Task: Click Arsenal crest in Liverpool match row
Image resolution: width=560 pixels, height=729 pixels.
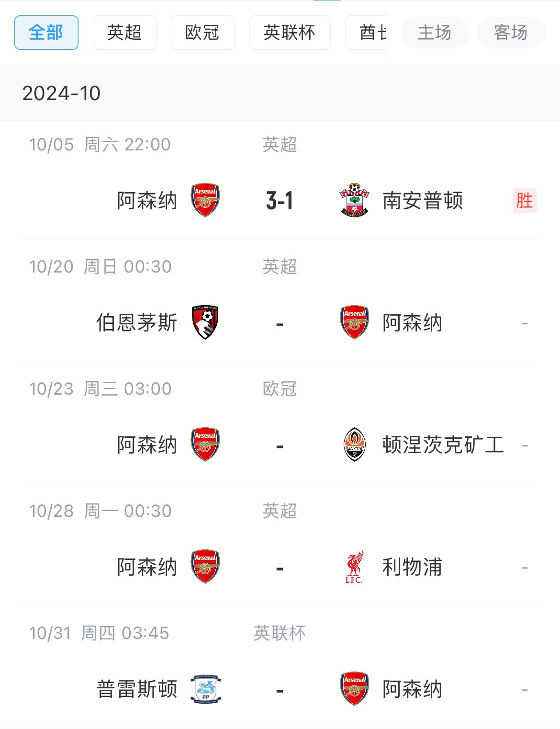Action: (205, 567)
